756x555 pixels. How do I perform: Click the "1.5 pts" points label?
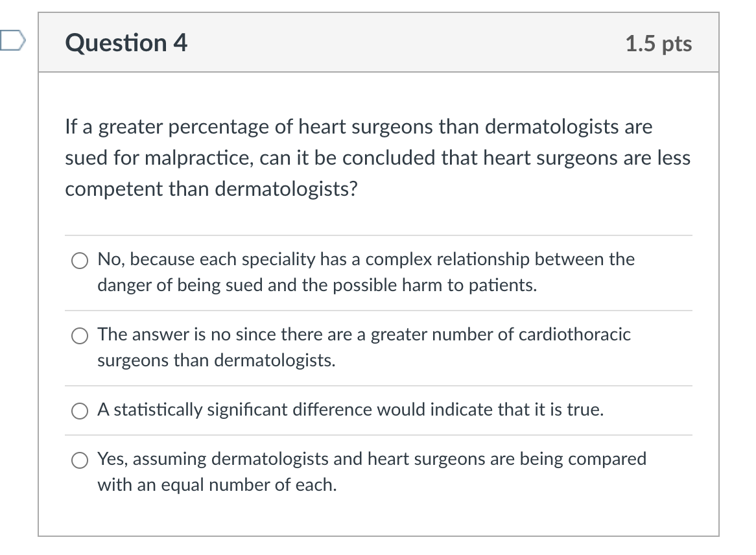click(659, 43)
